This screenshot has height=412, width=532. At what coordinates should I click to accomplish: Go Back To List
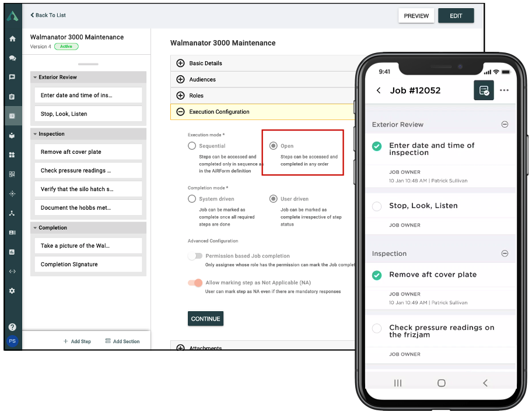pyautogui.click(x=48, y=15)
